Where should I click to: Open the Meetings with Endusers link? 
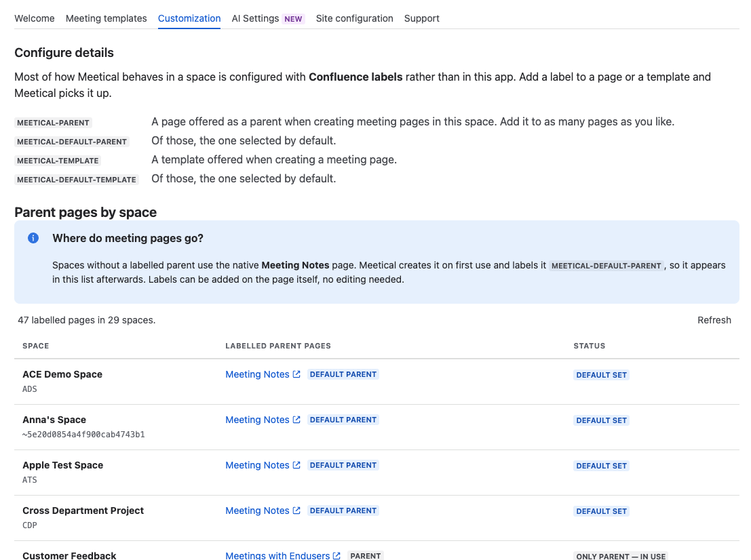pyautogui.click(x=277, y=556)
